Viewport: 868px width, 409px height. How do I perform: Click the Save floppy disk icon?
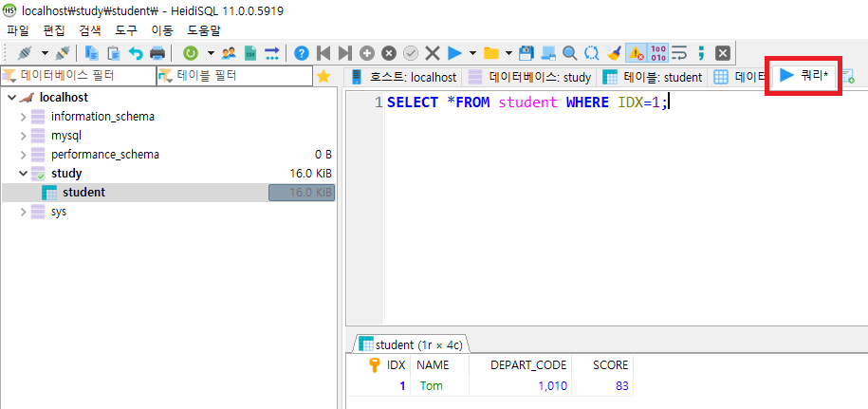(x=526, y=53)
